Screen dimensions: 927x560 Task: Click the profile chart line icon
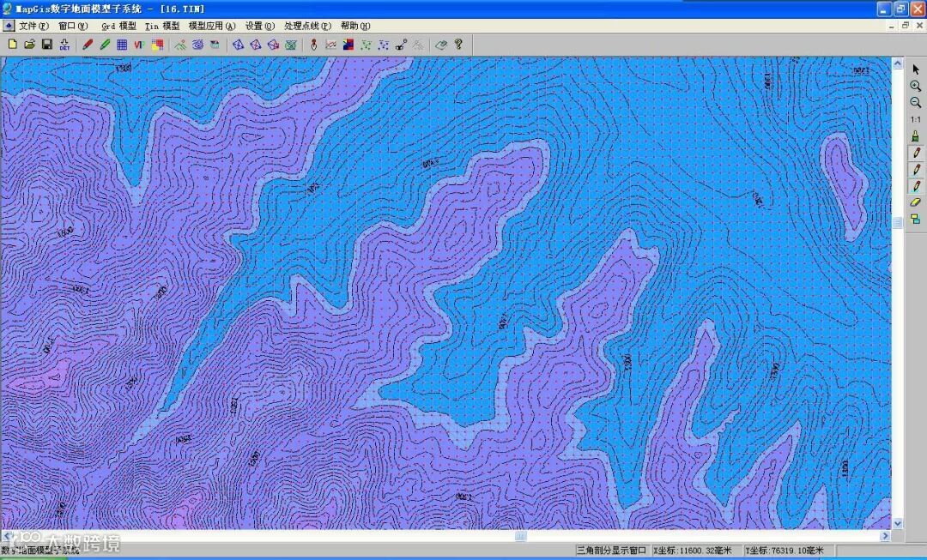pyautogui.click(x=331, y=45)
